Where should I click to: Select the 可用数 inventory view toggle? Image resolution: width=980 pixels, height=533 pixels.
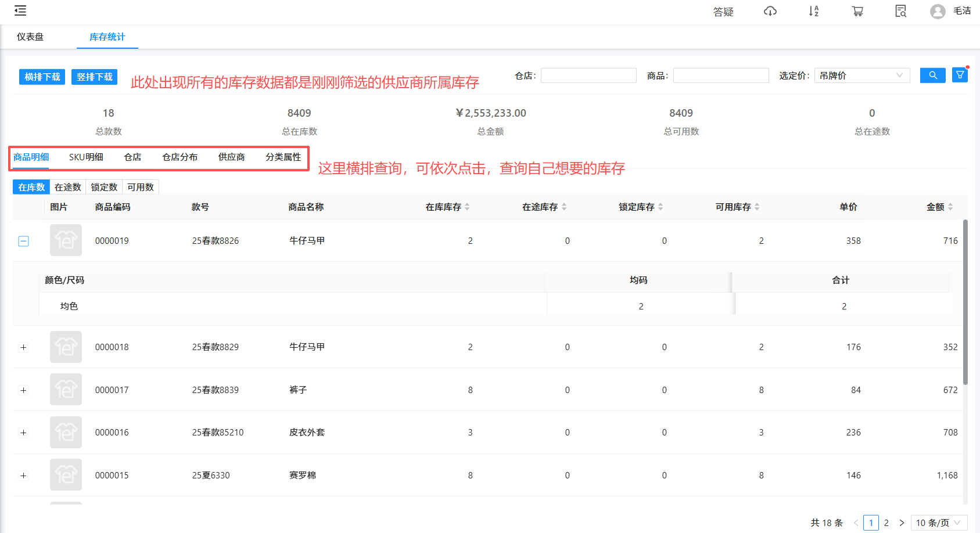tap(141, 186)
